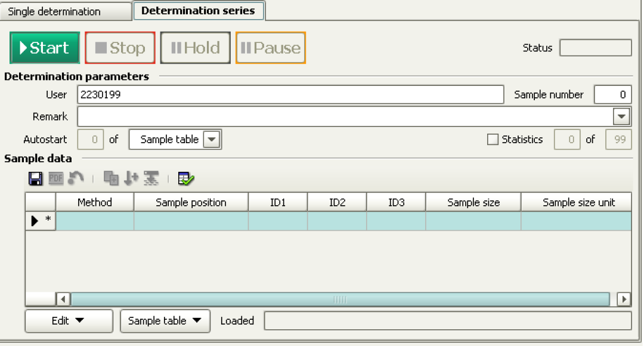
Task: Click the Statistics total field showing 99
Action: tap(618, 140)
